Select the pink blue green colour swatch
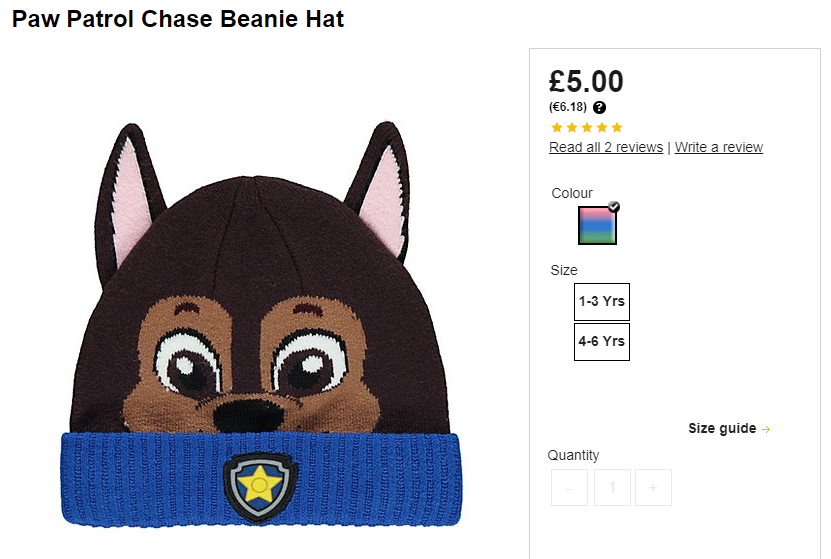831x559 pixels. coord(597,225)
